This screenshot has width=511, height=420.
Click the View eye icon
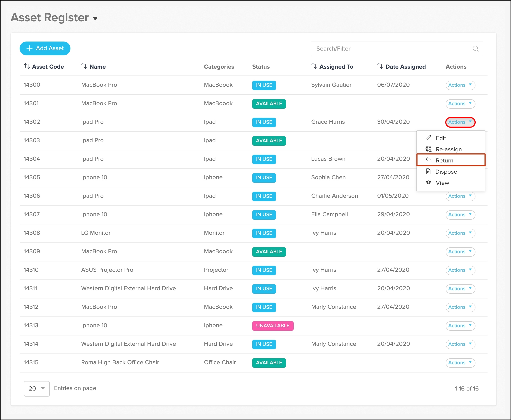(x=428, y=182)
